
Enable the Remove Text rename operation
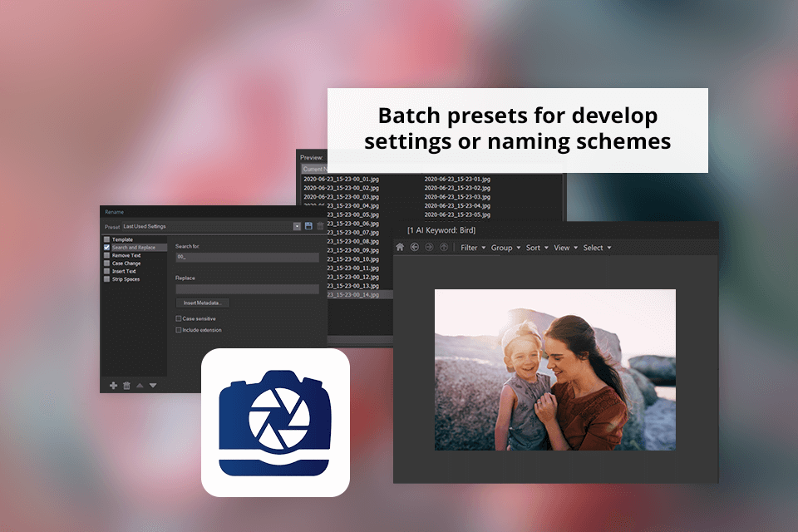(x=106, y=255)
